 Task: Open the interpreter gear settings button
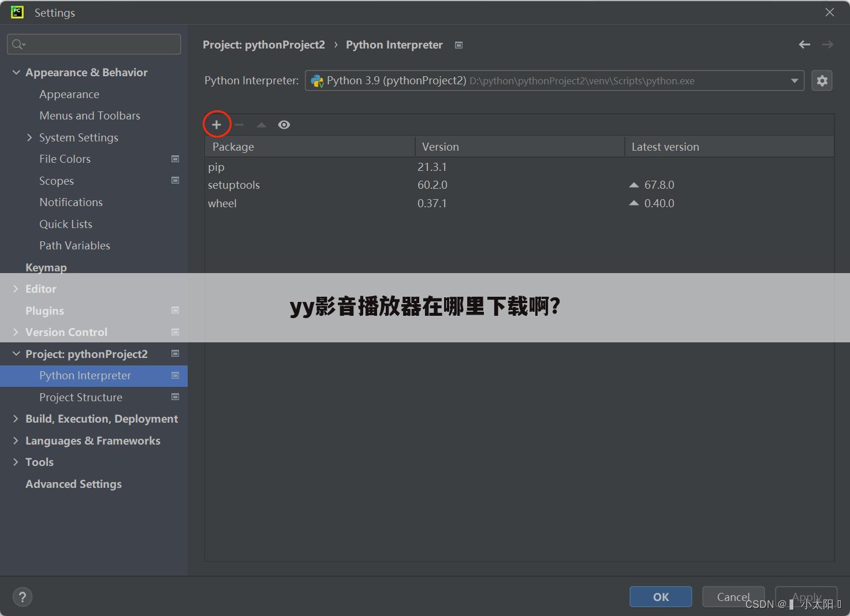coord(822,81)
